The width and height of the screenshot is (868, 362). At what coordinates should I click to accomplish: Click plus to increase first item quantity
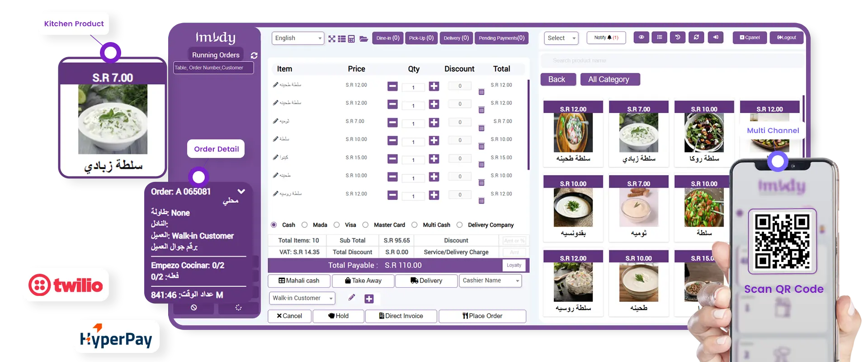pos(434,86)
